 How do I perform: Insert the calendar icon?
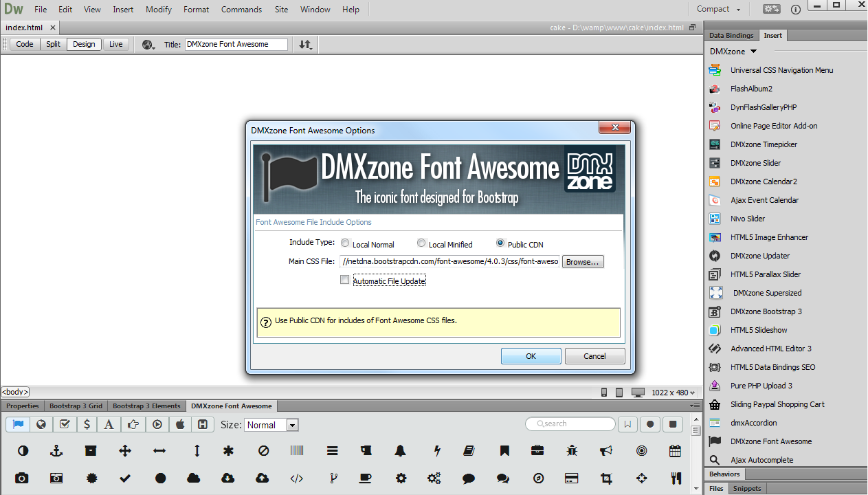point(675,451)
